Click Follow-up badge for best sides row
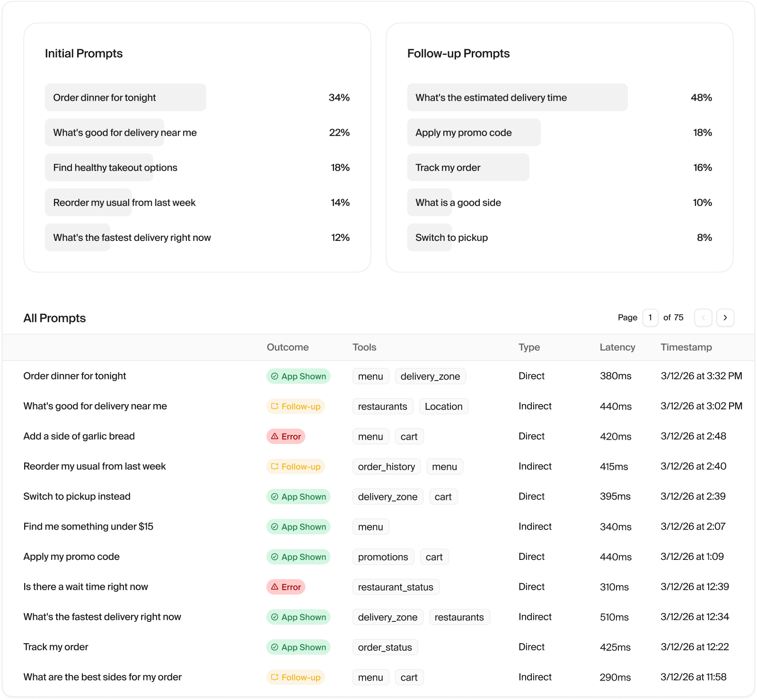Image resolution: width=757 pixels, height=700 pixels. point(296,677)
